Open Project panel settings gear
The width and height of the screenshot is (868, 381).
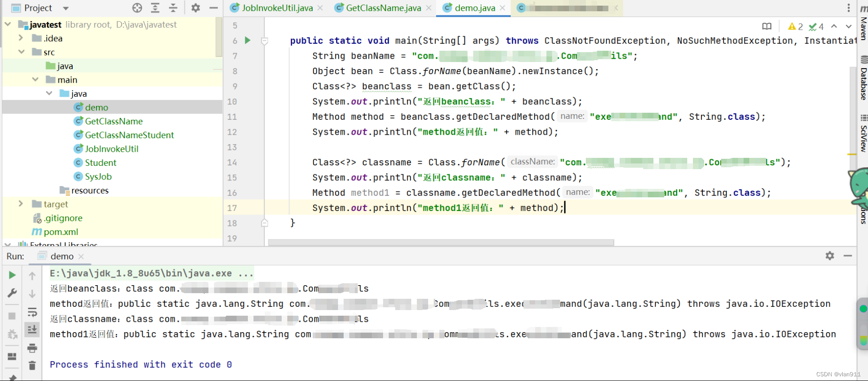click(196, 8)
